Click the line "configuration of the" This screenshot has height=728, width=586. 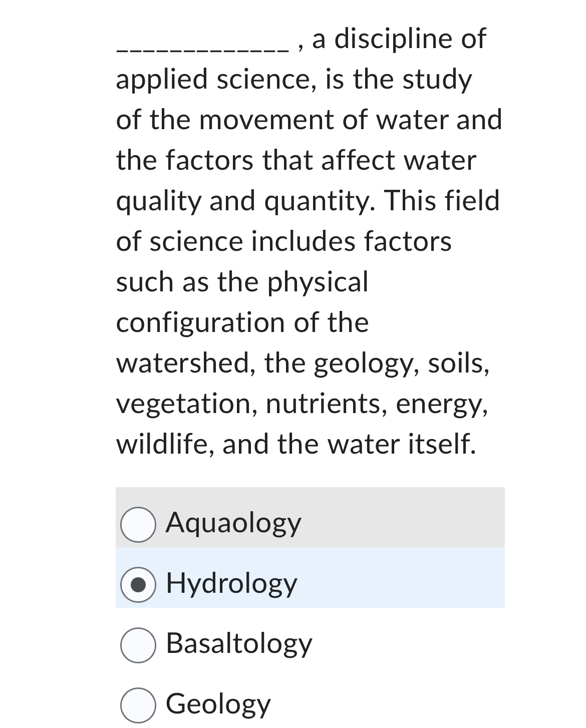tap(242, 322)
